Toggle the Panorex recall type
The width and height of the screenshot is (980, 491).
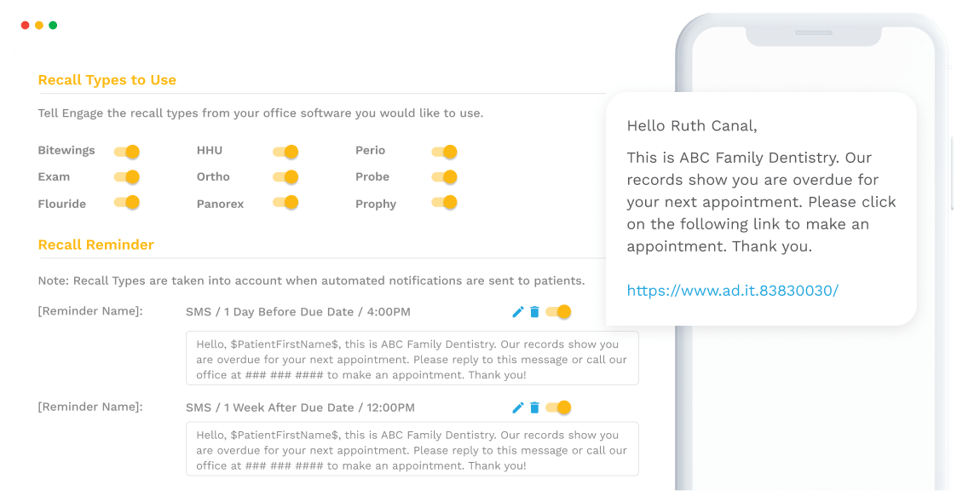pyautogui.click(x=285, y=203)
